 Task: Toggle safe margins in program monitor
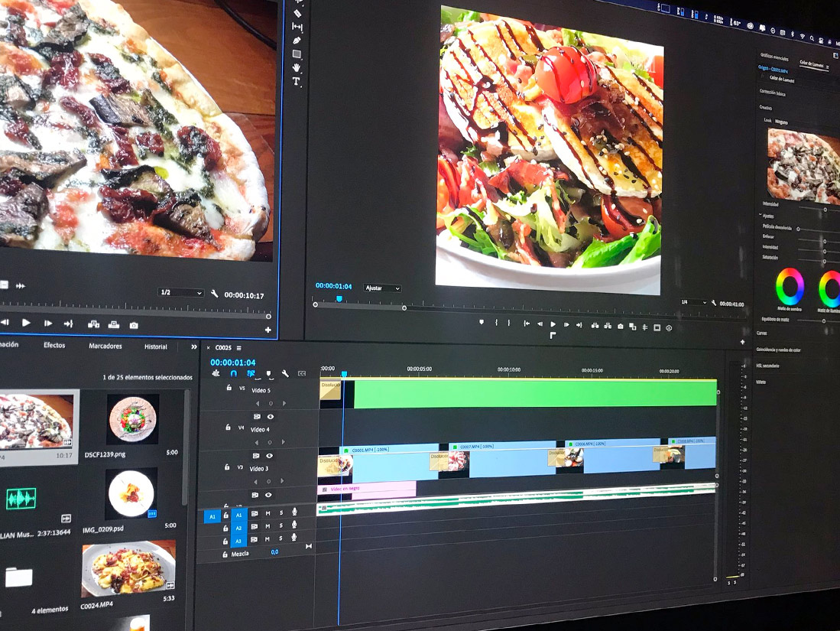pyautogui.click(x=657, y=327)
